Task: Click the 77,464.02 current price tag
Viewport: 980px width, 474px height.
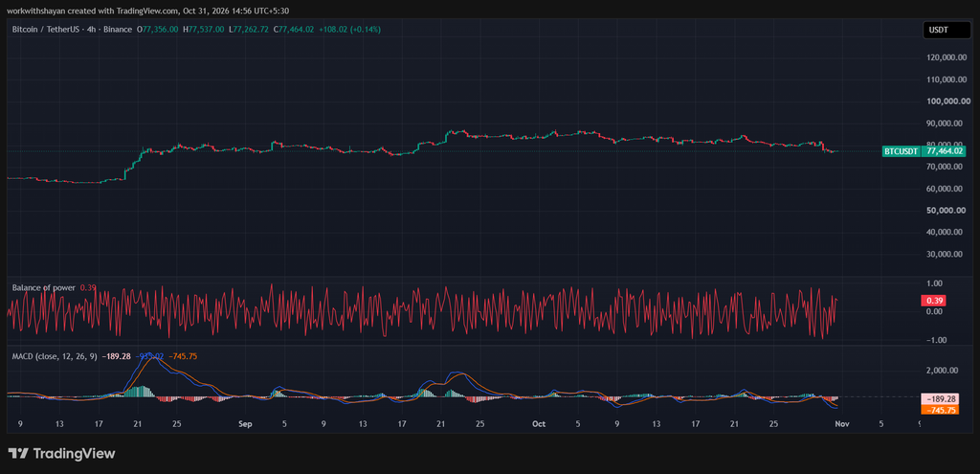Action: tap(946, 151)
